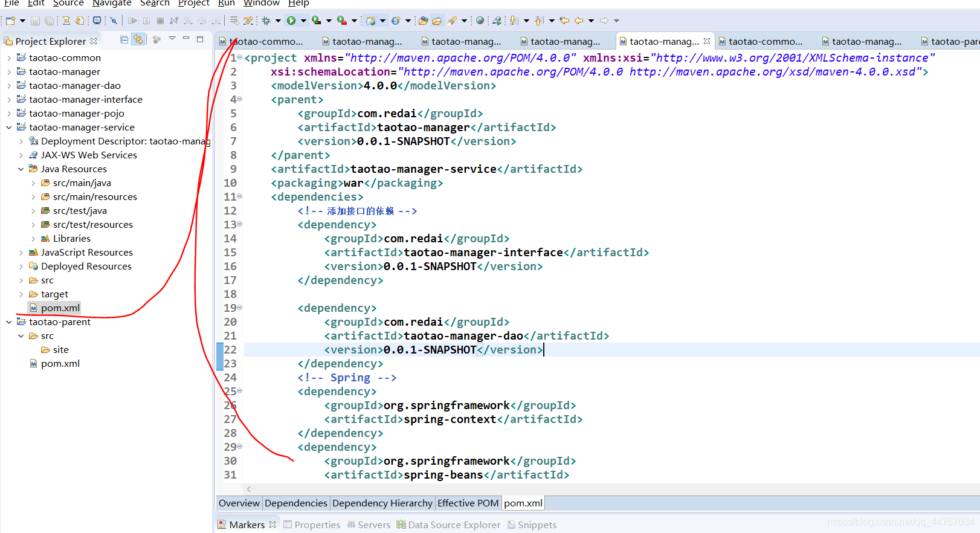Screen dimensions: 980x533
Task: Click the Terminate stop icon
Action: [x=160, y=21]
